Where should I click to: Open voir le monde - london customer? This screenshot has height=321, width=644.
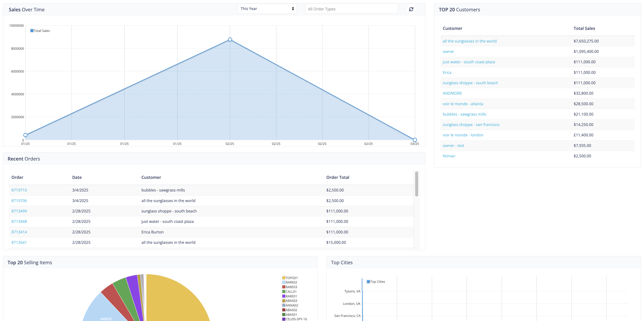pos(463,135)
